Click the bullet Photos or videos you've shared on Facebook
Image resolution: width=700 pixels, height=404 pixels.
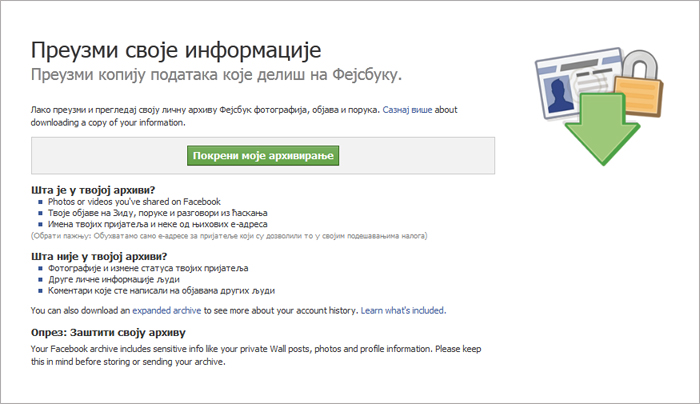pyautogui.click(x=134, y=201)
